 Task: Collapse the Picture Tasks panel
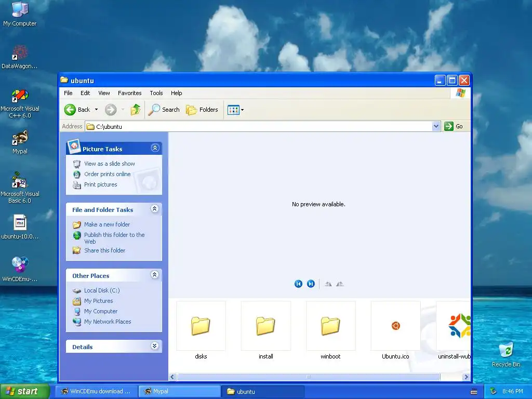[x=155, y=148]
